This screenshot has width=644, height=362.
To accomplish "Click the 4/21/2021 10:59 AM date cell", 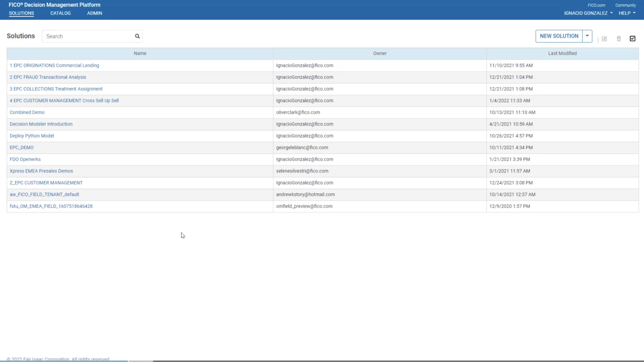I will point(562,124).
